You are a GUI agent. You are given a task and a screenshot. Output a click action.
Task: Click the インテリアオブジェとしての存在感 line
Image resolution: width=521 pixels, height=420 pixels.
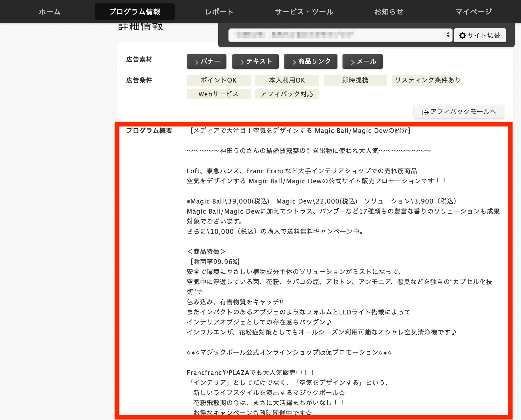click(x=259, y=322)
